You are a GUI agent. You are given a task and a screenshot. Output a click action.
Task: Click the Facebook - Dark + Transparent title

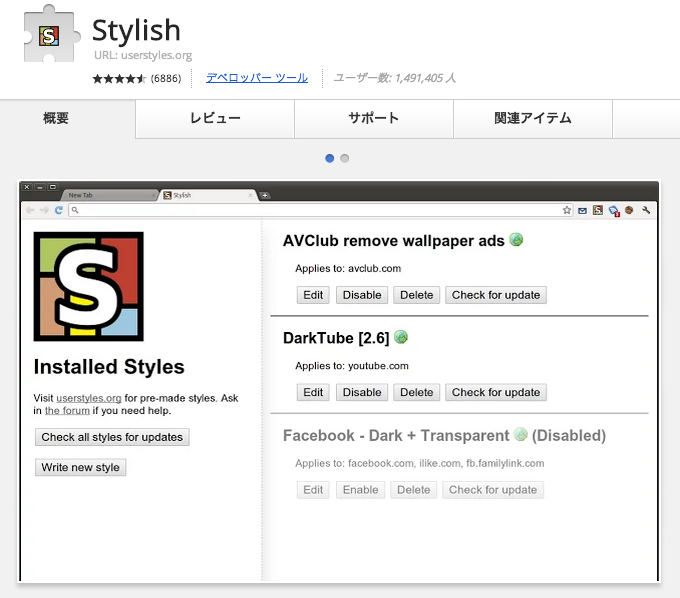pyautogui.click(x=396, y=436)
